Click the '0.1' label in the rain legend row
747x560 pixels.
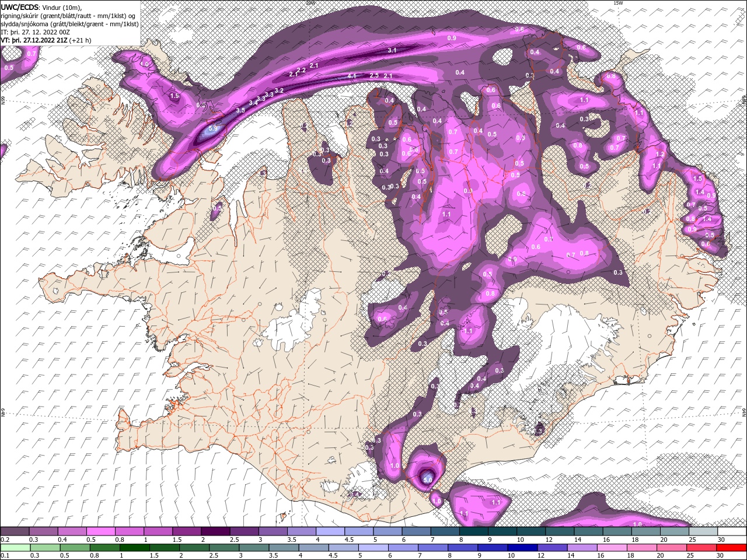[x=5, y=555]
